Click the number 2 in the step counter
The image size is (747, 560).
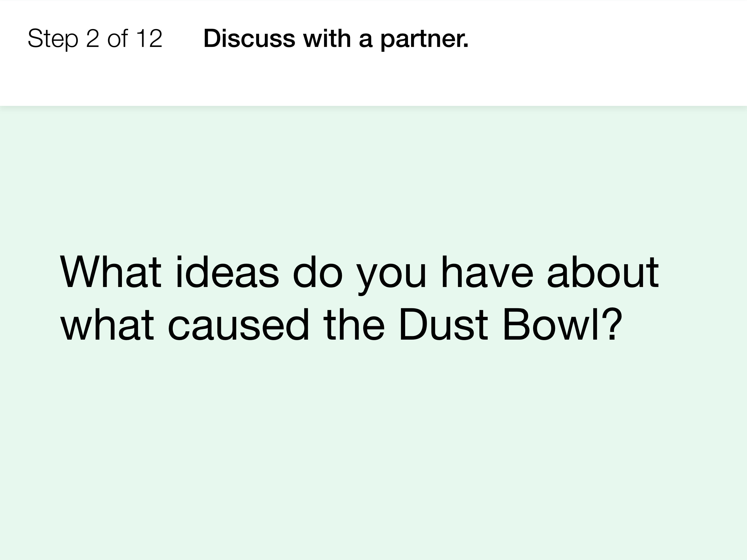[x=93, y=38]
